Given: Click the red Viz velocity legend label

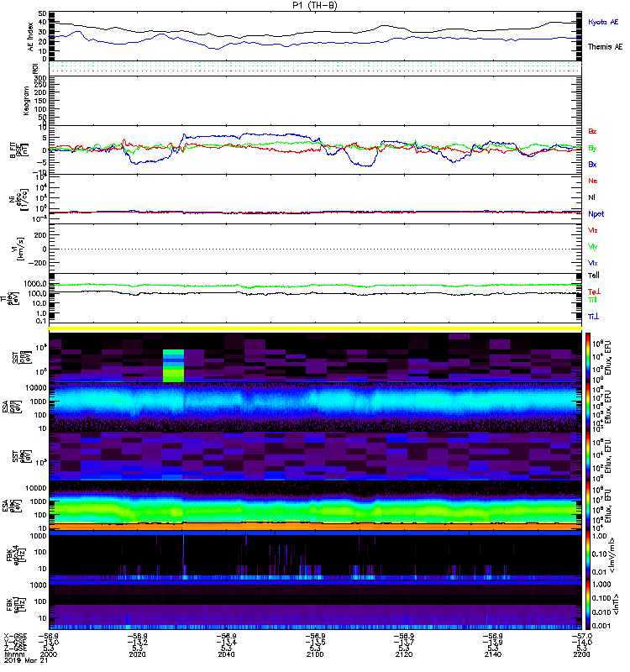Looking at the screenshot, I should coord(592,230).
